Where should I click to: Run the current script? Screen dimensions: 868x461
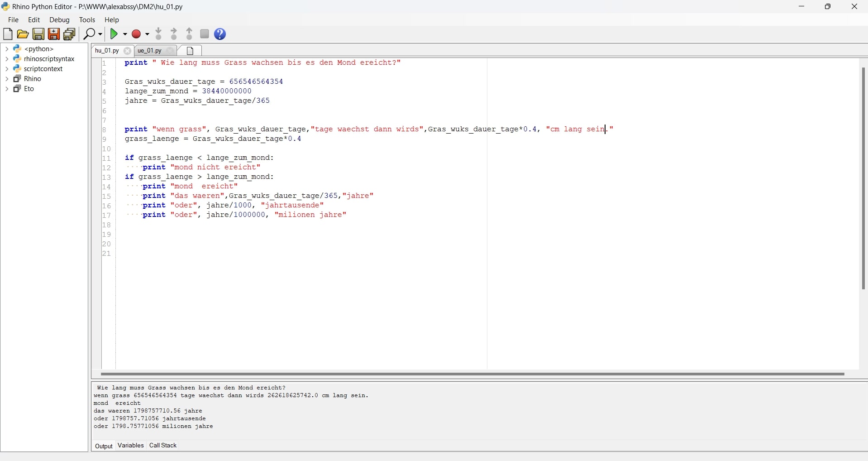point(114,34)
